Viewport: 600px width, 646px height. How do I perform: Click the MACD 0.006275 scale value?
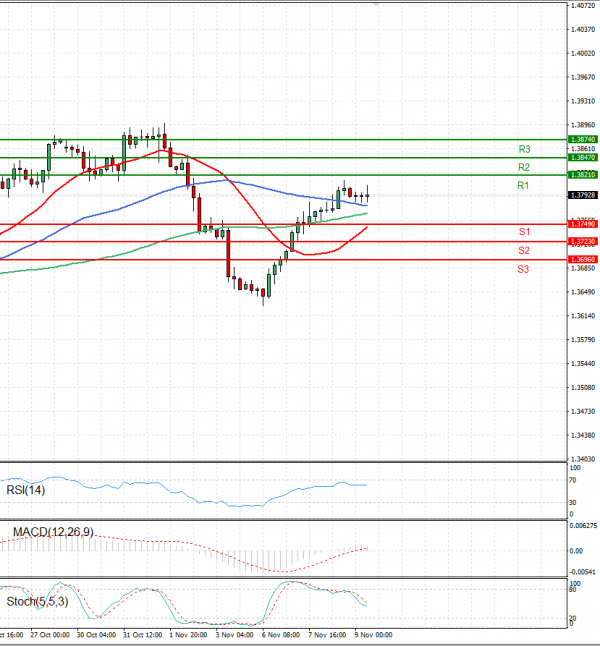coord(583,526)
